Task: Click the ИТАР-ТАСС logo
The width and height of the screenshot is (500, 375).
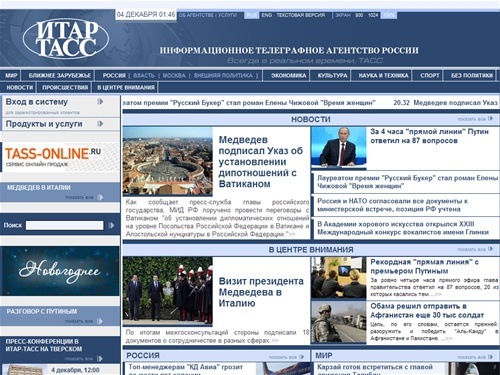Action: (x=66, y=38)
